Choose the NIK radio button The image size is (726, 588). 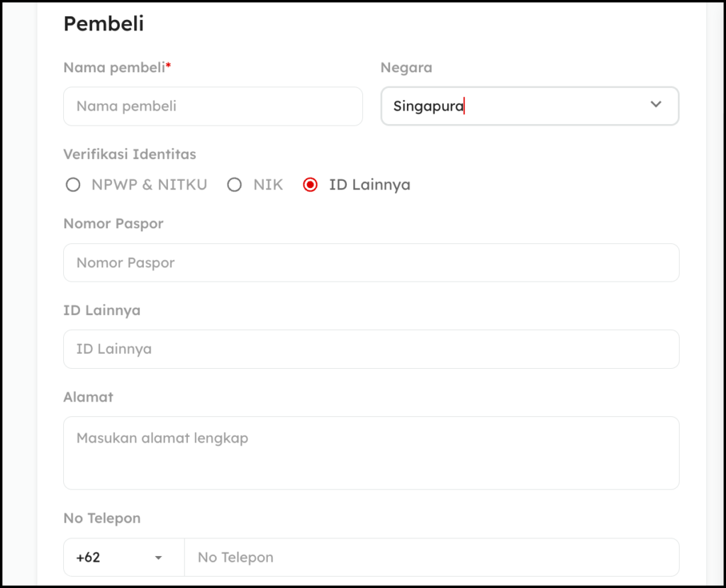[235, 185]
